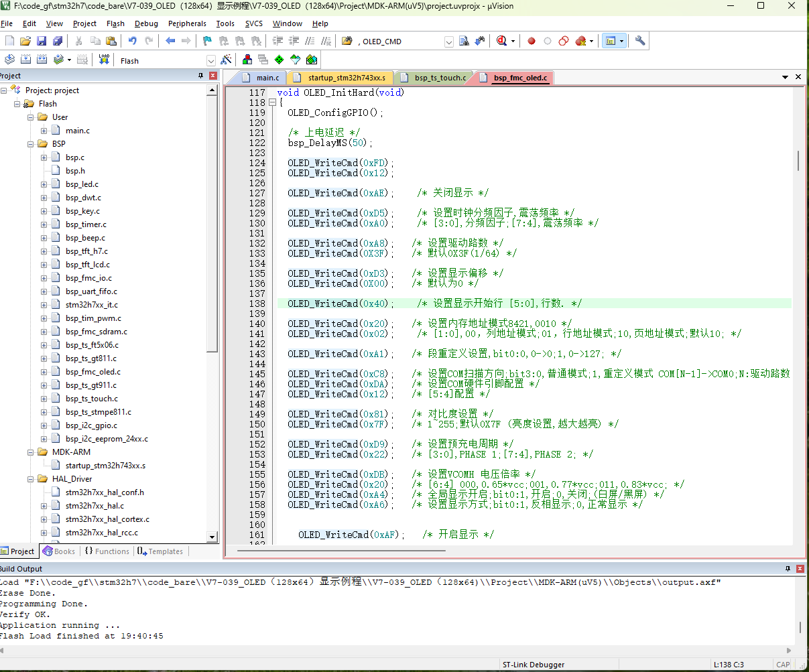Select bsp_uart_fifo.c in project tree
This screenshot has height=672, width=809.
[91, 291]
